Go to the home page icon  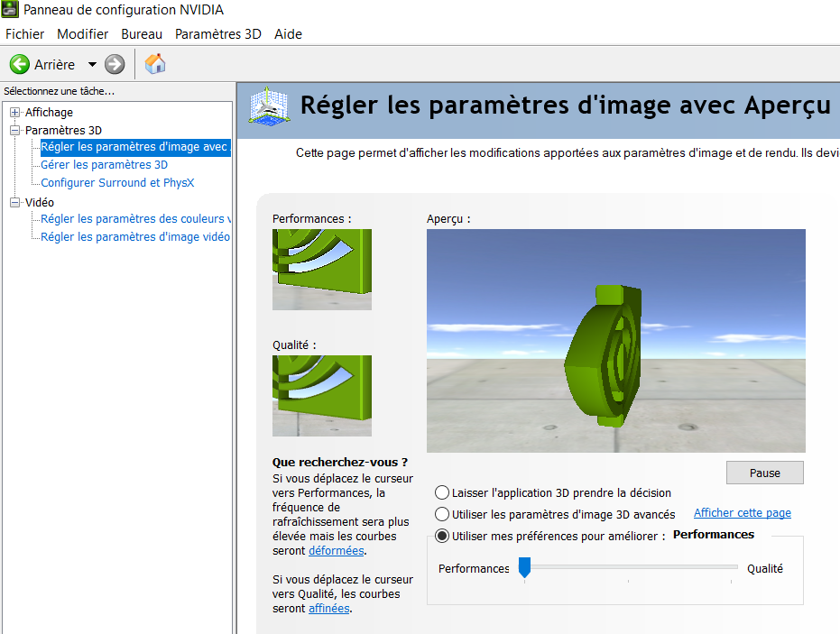click(x=155, y=64)
